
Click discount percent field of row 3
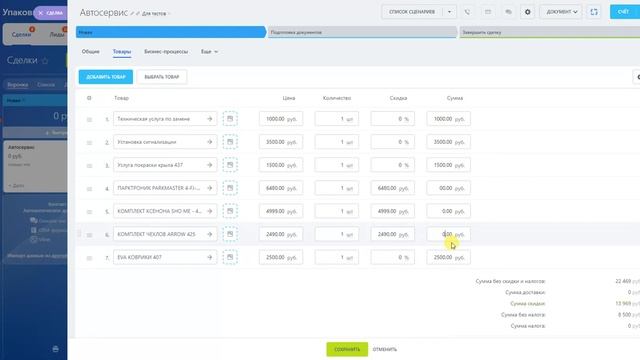[392, 165]
